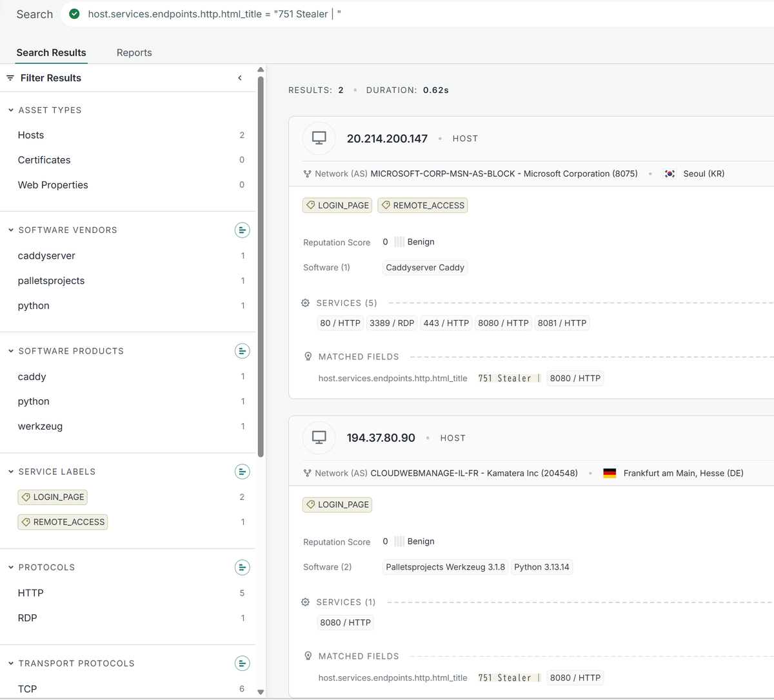774x700 pixels.
Task: Click the host monitor icon for 20.214.200.147
Action: [x=319, y=138]
